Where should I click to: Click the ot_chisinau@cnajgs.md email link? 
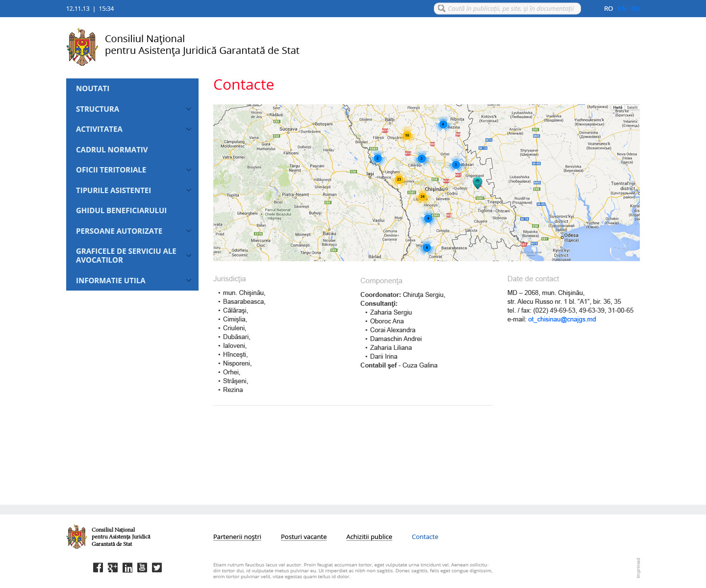[562, 319]
